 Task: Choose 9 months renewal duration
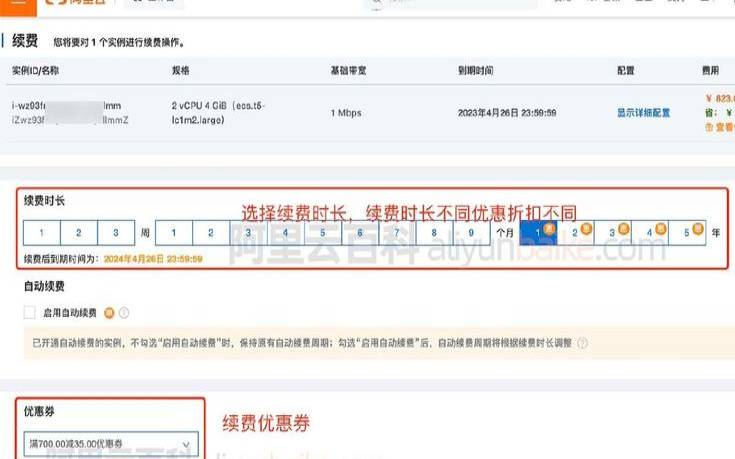click(472, 233)
